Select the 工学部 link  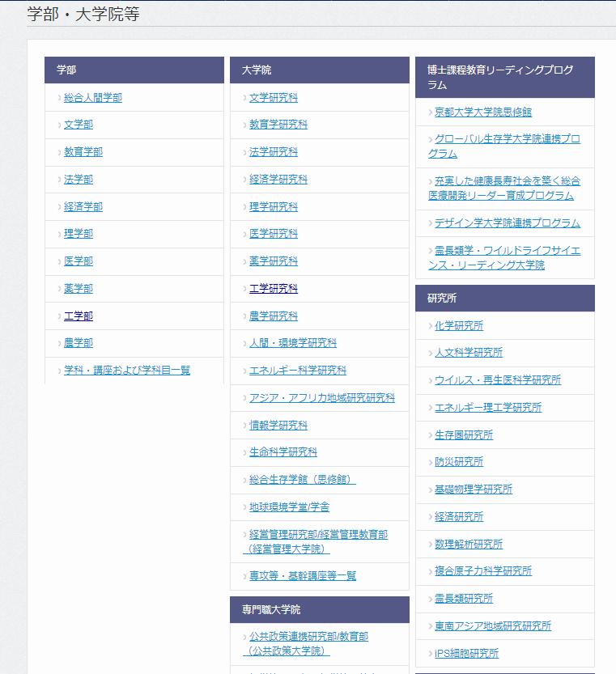click(78, 316)
